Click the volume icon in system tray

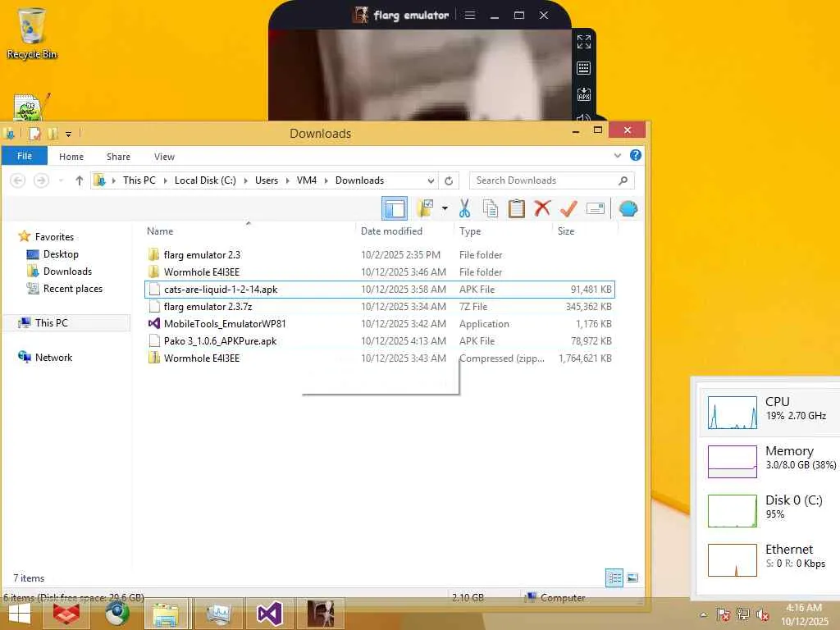(x=762, y=614)
